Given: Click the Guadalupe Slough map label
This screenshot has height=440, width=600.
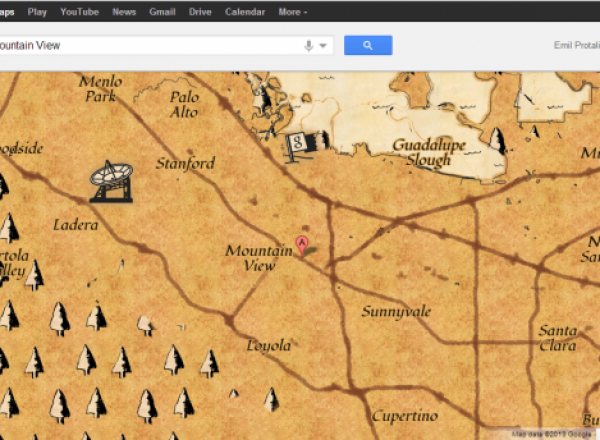Looking at the screenshot, I should coord(429,153).
